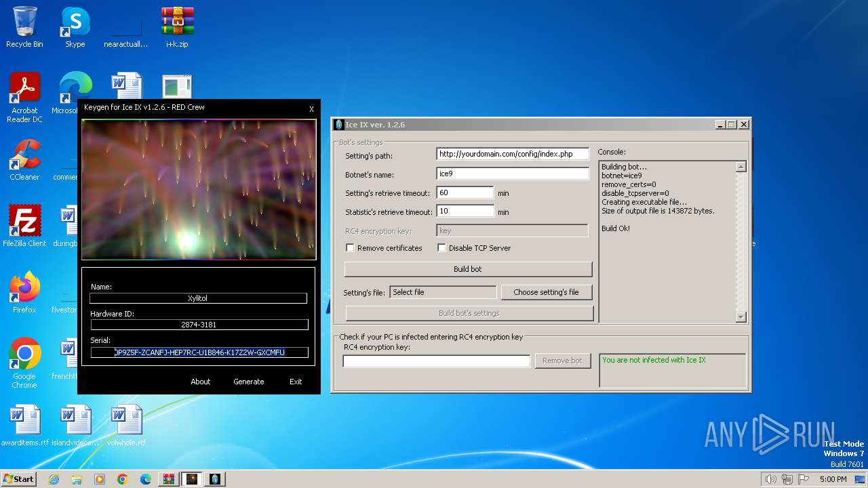Launch Firefox from the desktop
868x488 pixels.
pyautogui.click(x=24, y=293)
